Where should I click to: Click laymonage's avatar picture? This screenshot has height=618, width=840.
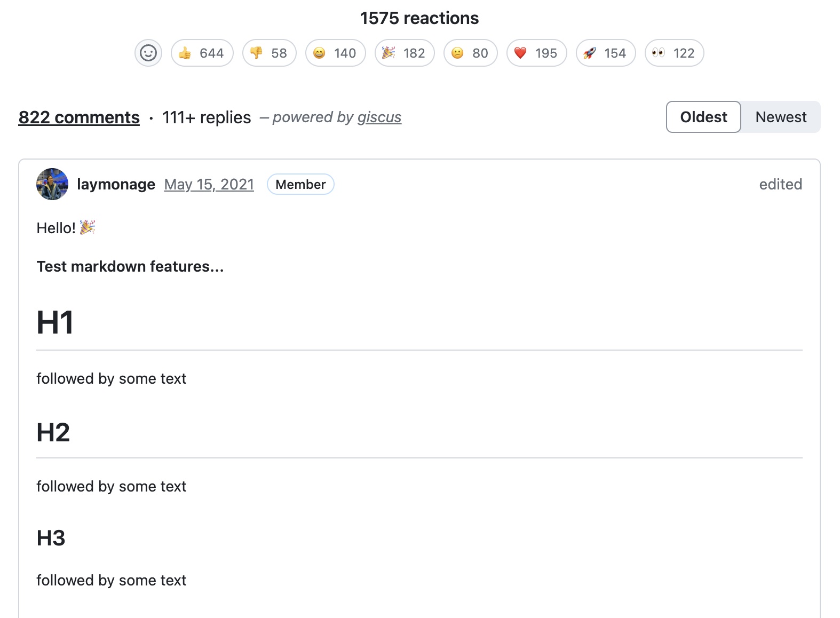click(52, 184)
